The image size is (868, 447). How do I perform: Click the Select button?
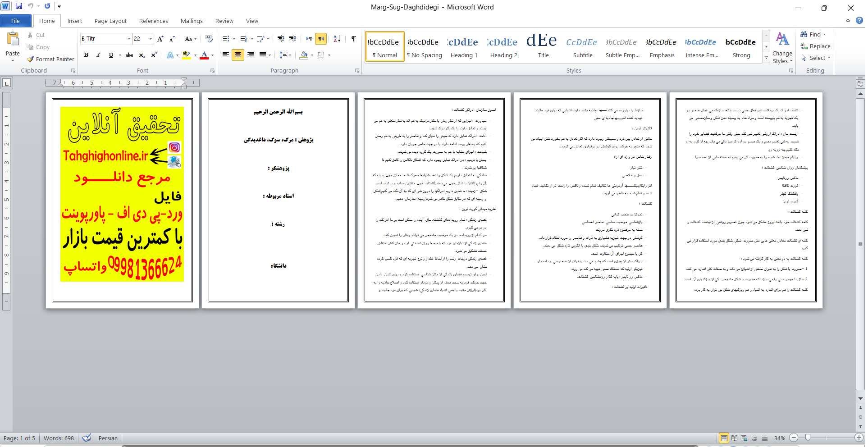point(816,58)
